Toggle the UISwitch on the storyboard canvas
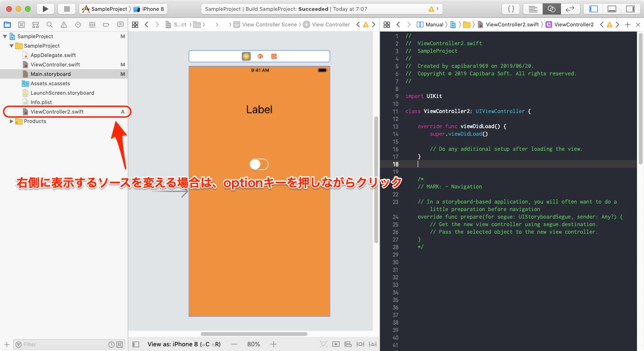The width and height of the screenshot is (644, 351). point(259,164)
